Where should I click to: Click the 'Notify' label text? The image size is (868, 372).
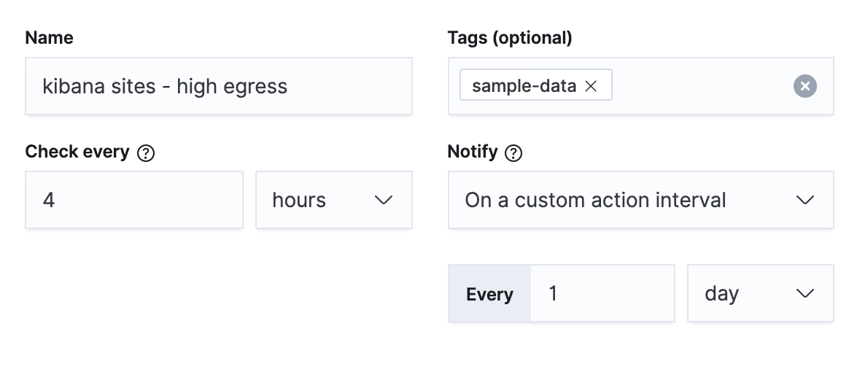tap(472, 152)
